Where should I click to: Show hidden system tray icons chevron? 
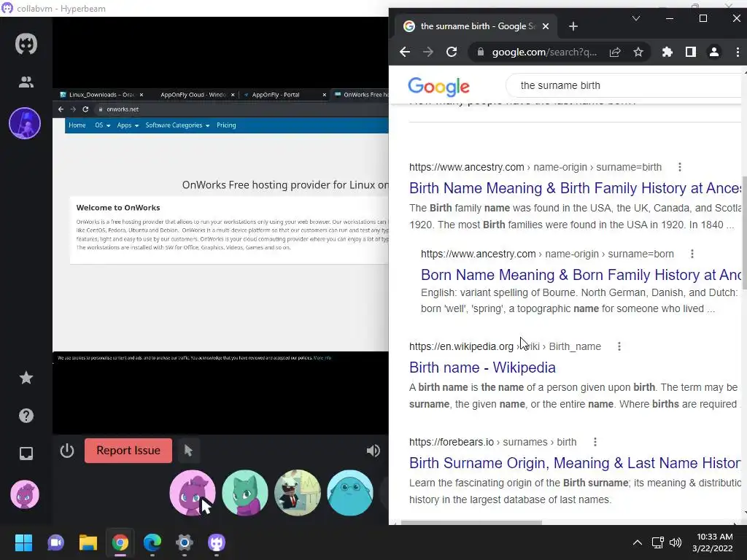[637, 542]
